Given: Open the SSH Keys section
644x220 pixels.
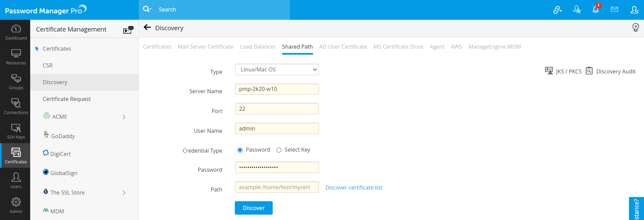Looking at the screenshot, I should click(x=16, y=131).
